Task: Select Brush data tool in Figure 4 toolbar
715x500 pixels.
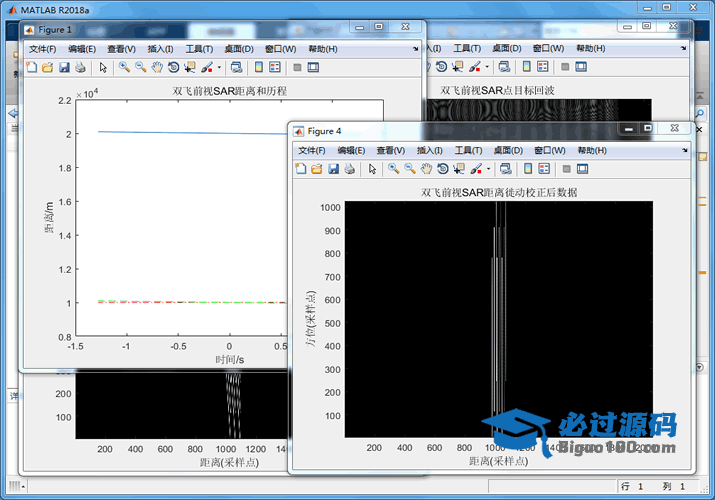Action: click(x=476, y=169)
